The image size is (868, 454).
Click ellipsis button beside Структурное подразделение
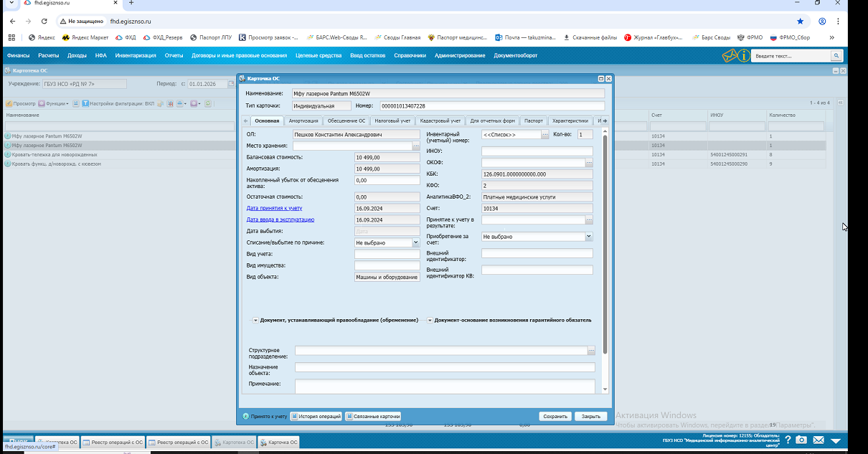coord(591,351)
